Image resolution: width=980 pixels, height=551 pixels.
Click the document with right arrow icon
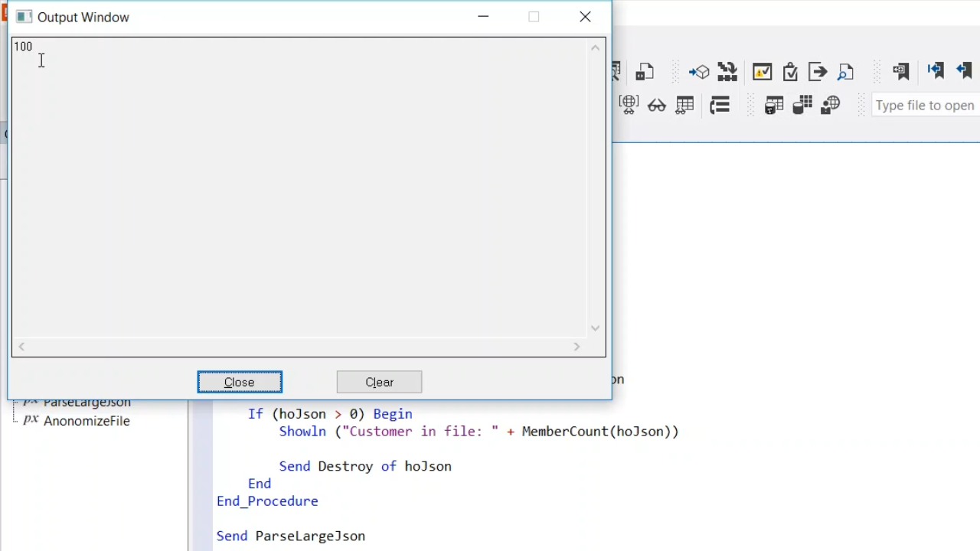click(818, 72)
